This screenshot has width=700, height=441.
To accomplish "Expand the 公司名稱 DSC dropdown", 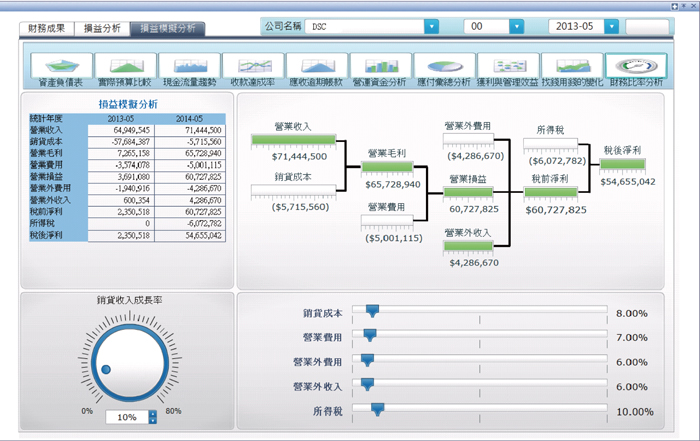I will [431, 27].
